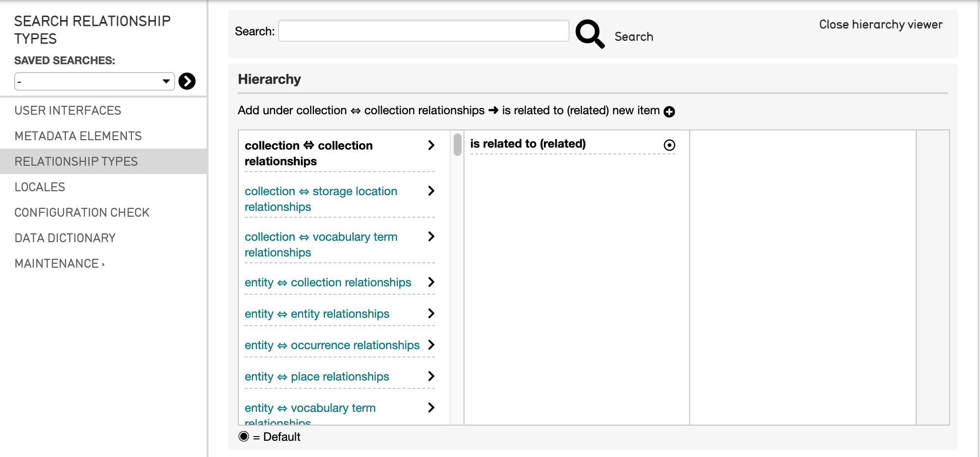Image resolution: width=980 pixels, height=457 pixels.
Task: Click the magnifying glass search icon
Action: coord(590,33)
